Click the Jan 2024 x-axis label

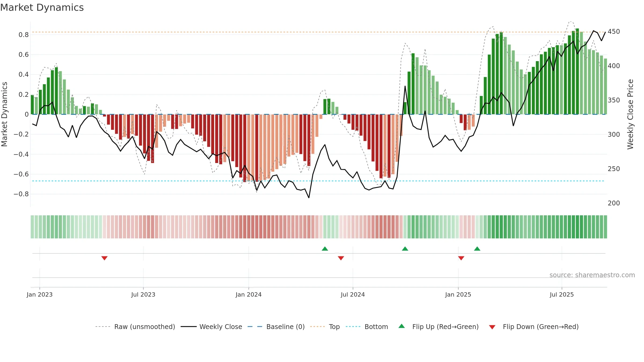[249, 294]
